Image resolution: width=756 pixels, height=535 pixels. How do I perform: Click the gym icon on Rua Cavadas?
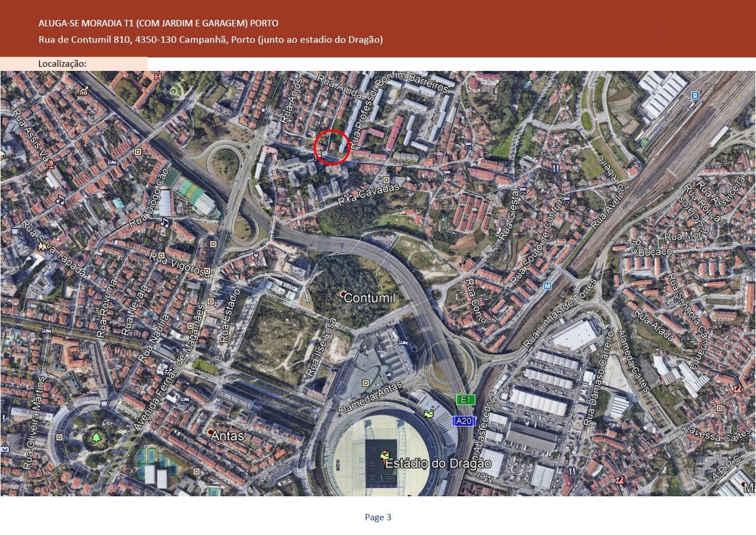click(x=350, y=199)
